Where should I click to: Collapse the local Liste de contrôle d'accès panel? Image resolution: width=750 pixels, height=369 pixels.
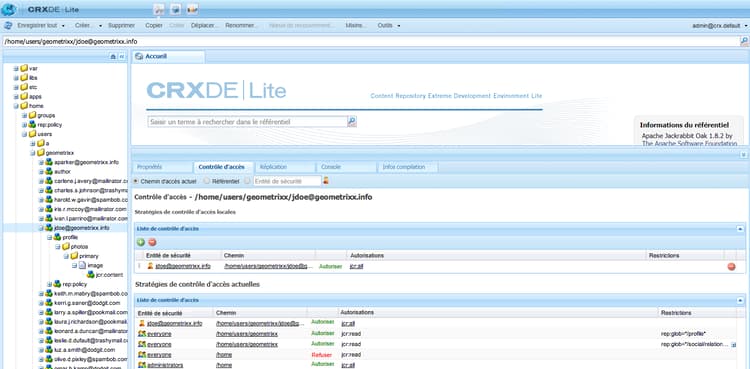[740, 229]
